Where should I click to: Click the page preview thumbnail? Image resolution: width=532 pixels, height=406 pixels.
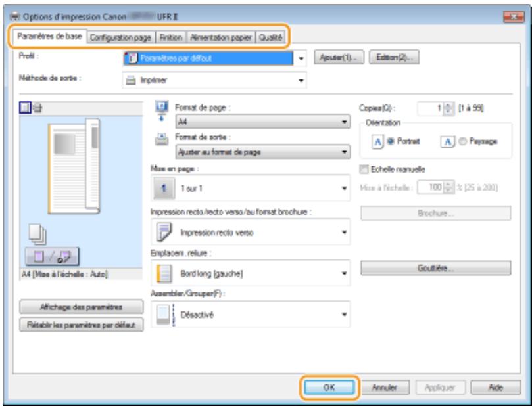pos(74,166)
